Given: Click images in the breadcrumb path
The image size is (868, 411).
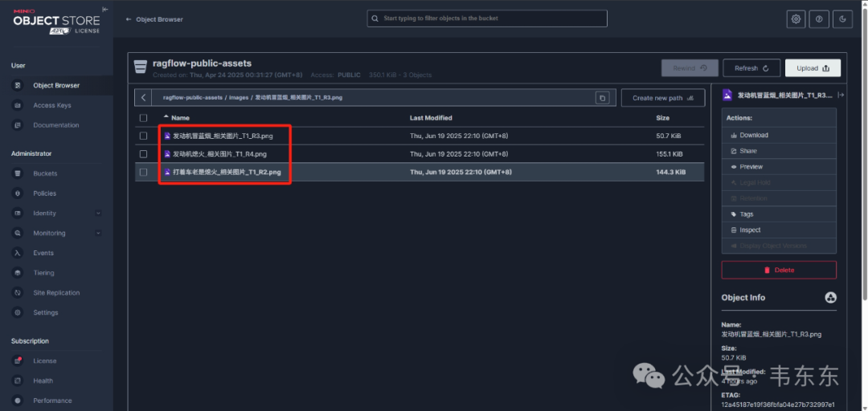Looking at the screenshot, I should [239, 97].
